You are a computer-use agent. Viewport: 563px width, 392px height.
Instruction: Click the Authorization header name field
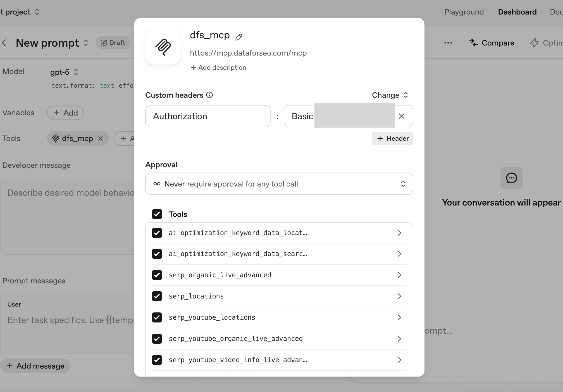tap(208, 116)
